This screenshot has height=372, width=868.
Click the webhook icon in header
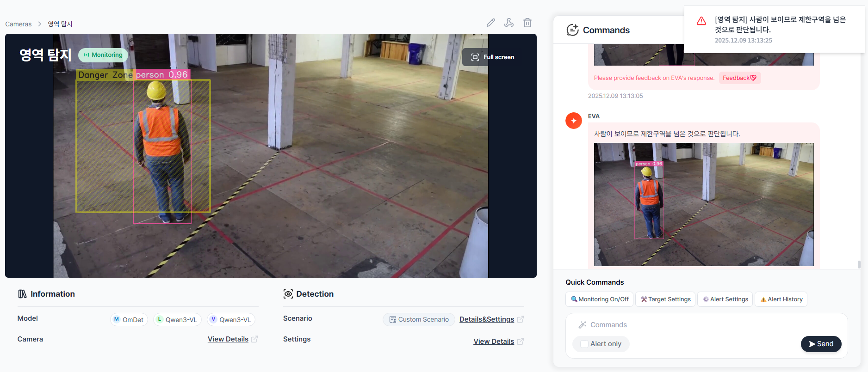509,23
